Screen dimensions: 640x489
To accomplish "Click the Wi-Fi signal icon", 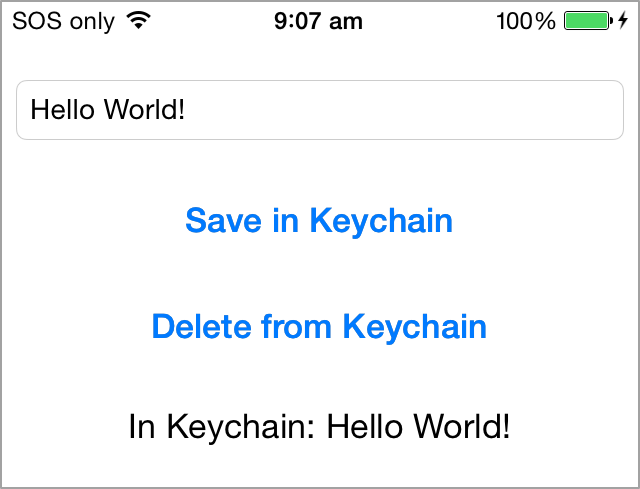I will pos(139,21).
